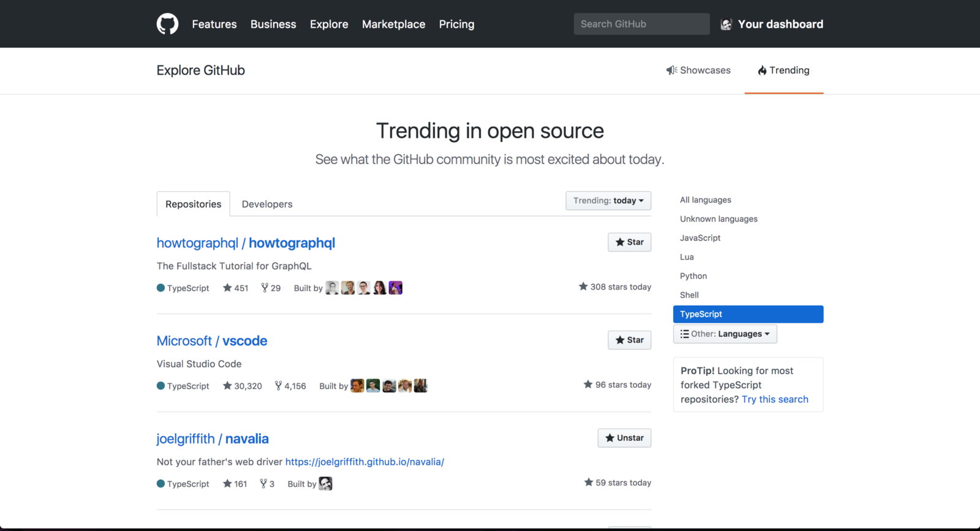Screen dimensions: 980x531
Task: Switch to the Developers tab
Action: point(267,204)
